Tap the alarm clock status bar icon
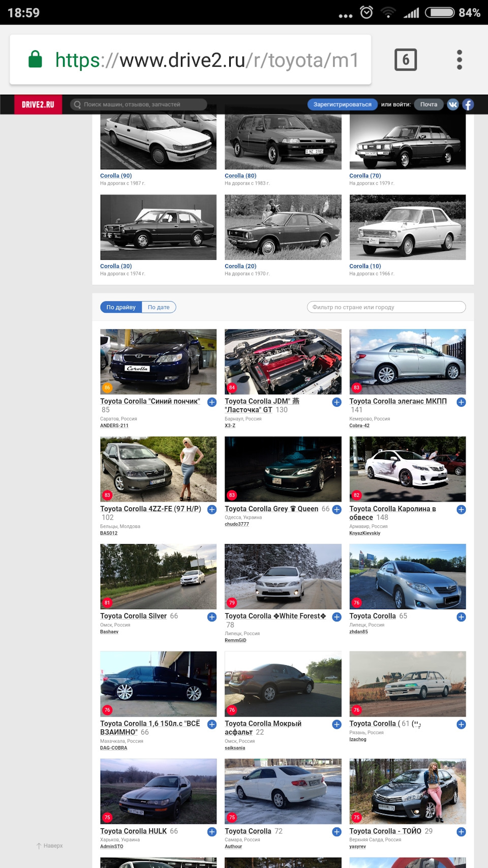The image size is (488, 868). point(367,12)
